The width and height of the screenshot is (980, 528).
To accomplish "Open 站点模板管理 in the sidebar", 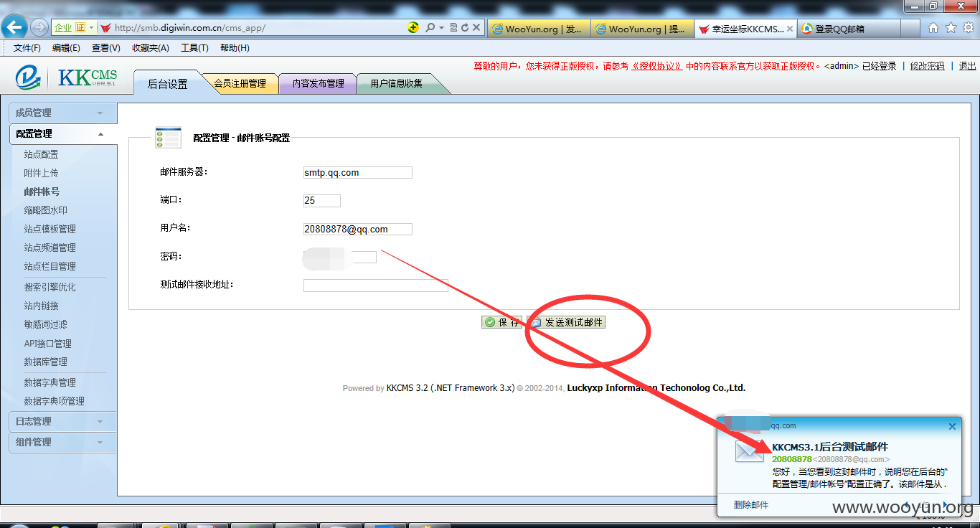I will tap(50, 229).
